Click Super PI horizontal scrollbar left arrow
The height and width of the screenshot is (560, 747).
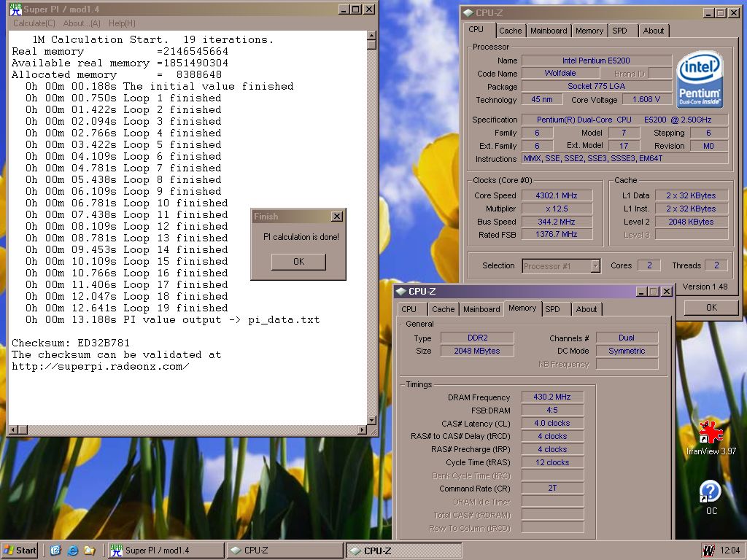click(13, 429)
